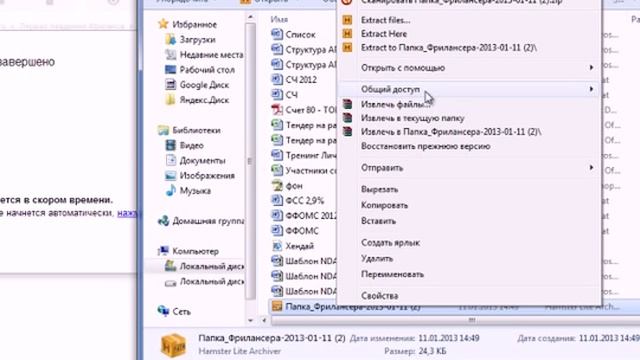The height and width of the screenshot is (360, 640).
Task: Select the фон image file icon
Action: [x=277, y=186]
